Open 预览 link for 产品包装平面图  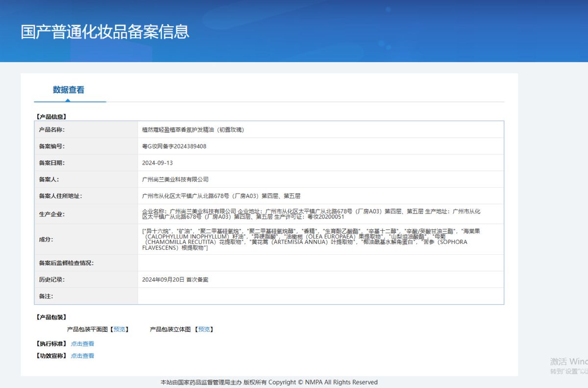[x=120, y=330]
